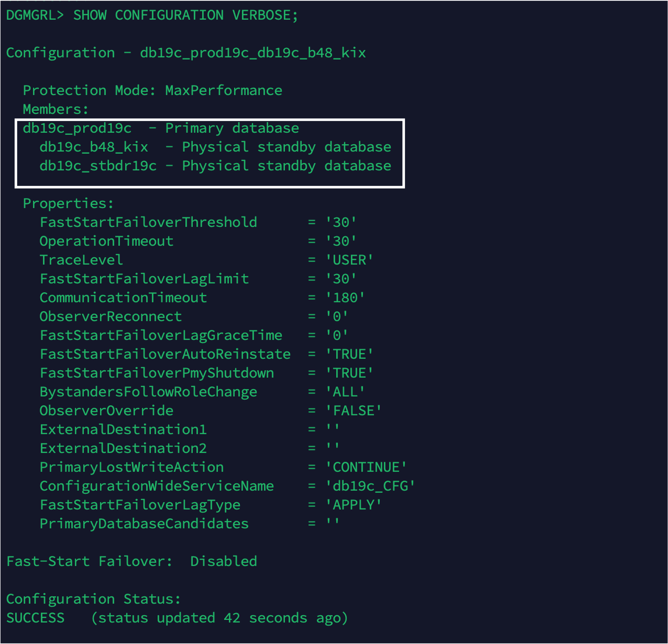
Task: Click the Protection Mode MaxPerformance line
Action: [152, 91]
